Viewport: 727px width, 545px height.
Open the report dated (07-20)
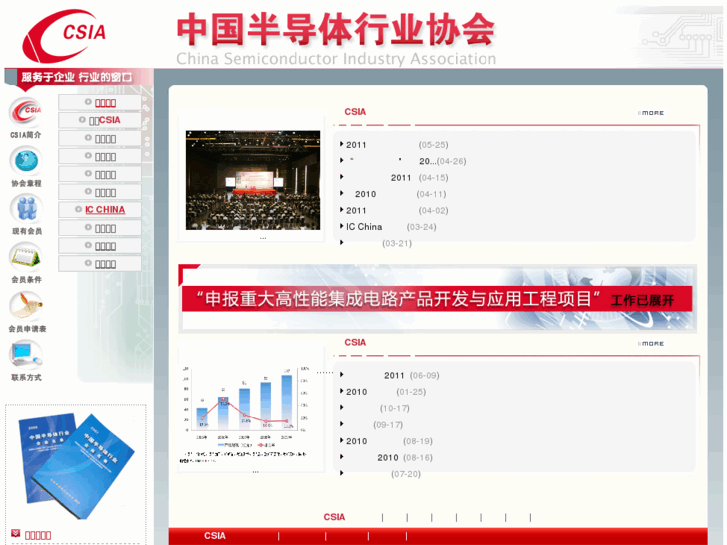(x=381, y=474)
